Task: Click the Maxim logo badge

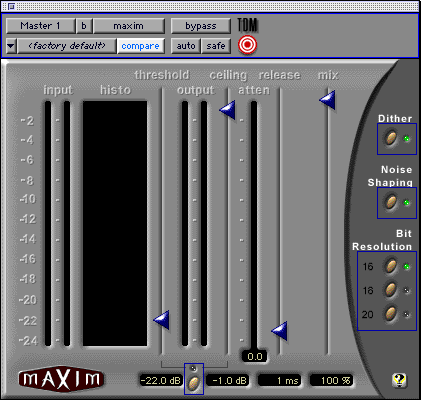Action: 61,379
